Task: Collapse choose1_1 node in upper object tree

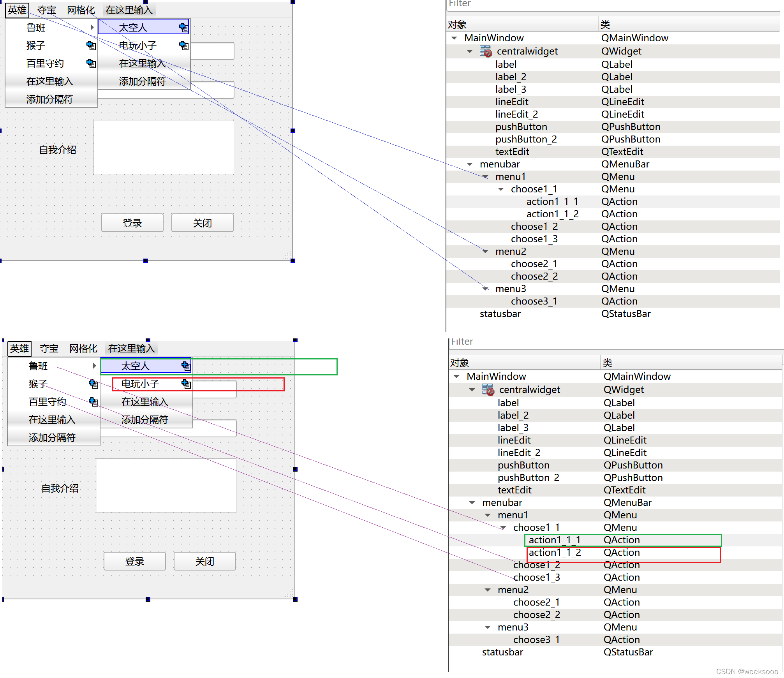Action: coord(501,189)
